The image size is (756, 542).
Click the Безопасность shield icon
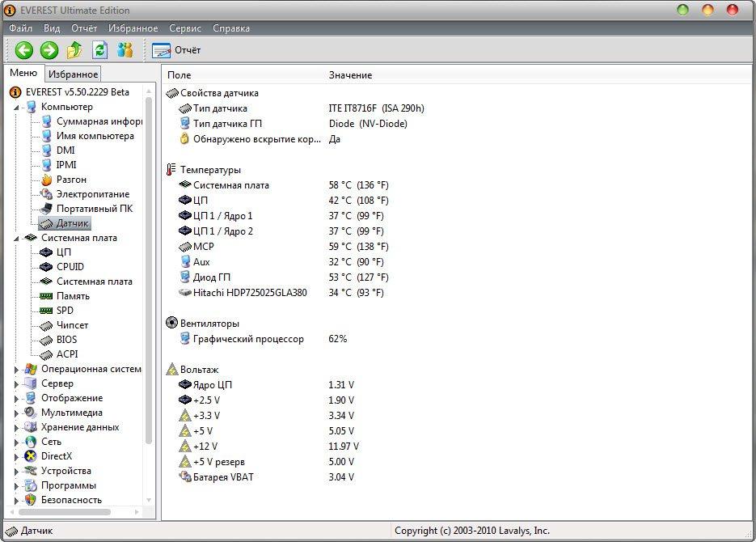(x=31, y=500)
